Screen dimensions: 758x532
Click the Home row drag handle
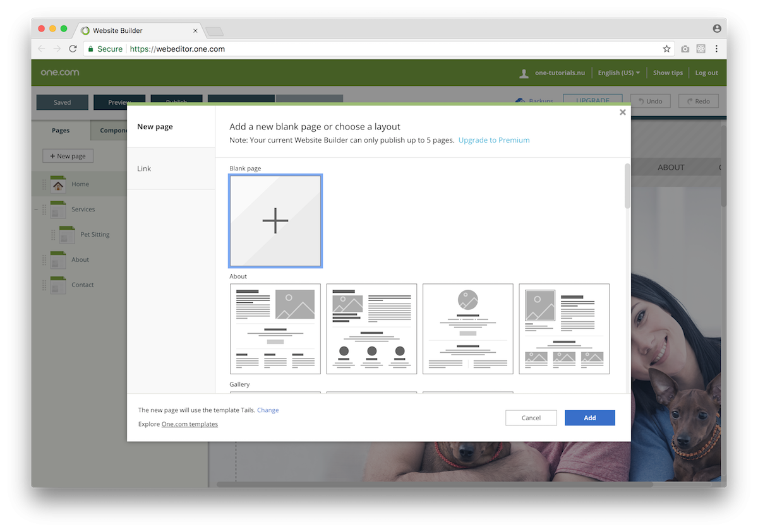coord(44,185)
